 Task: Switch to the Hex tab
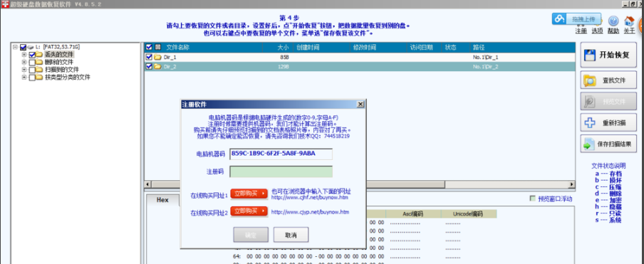[162, 200]
